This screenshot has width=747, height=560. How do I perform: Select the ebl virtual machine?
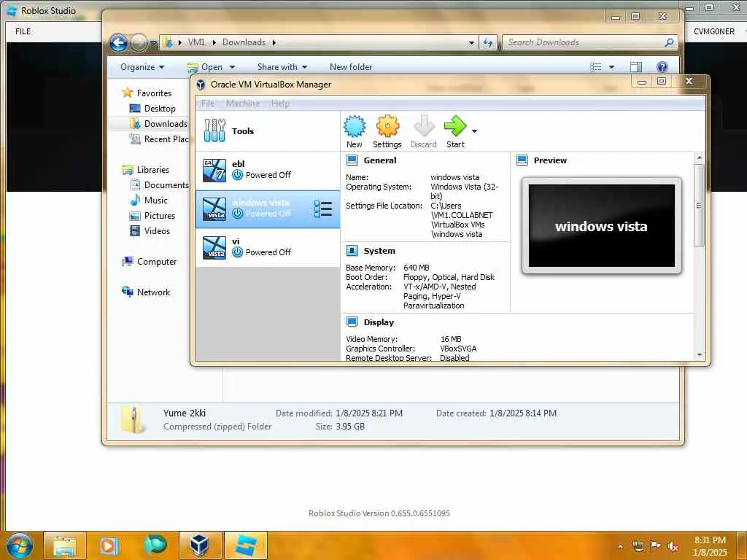(x=268, y=171)
